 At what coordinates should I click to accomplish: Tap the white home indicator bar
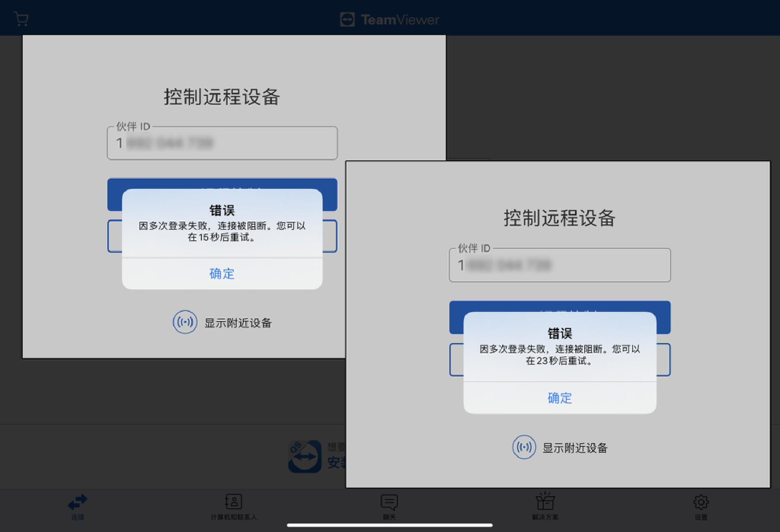point(389,525)
